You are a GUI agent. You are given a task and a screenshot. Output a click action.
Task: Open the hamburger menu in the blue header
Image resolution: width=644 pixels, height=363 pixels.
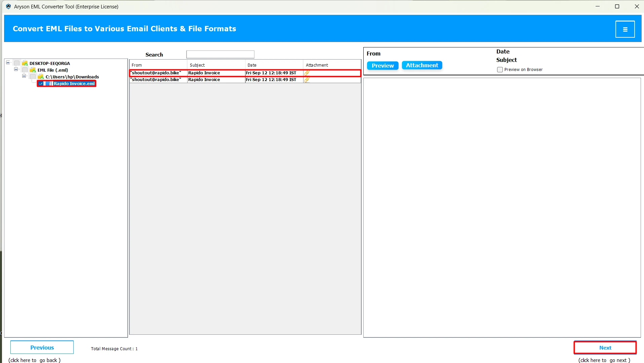(x=625, y=29)
